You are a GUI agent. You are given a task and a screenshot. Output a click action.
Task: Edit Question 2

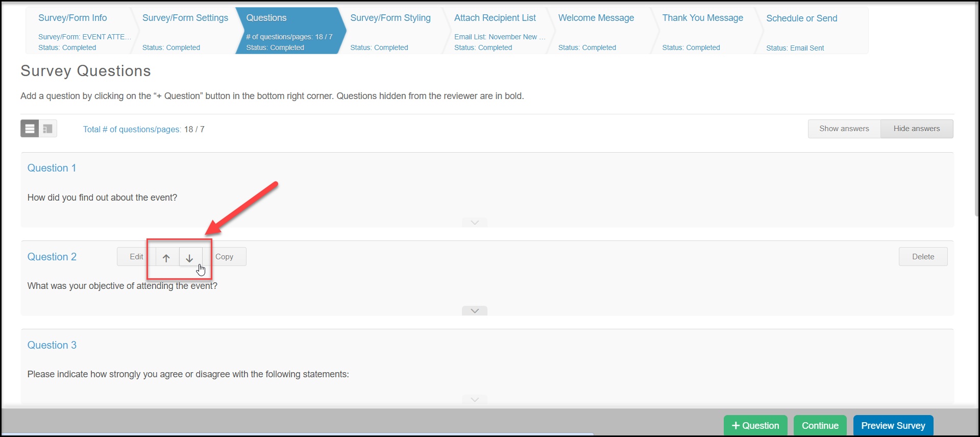tap(136, 257)
